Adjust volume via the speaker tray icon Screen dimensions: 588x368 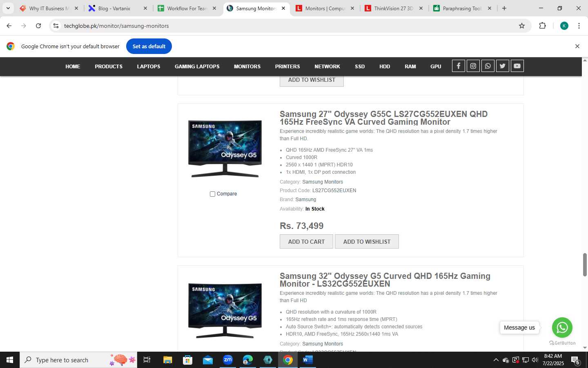pos(535,360)
